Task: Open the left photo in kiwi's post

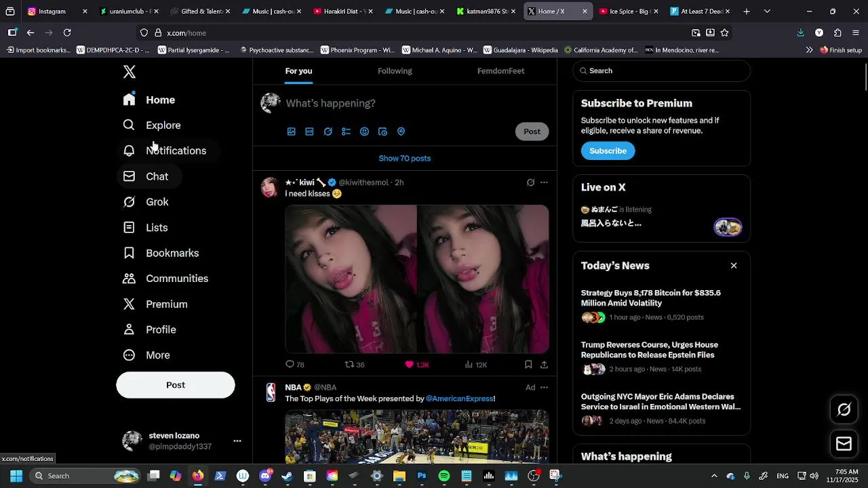Action: click(x=351, y=279)
